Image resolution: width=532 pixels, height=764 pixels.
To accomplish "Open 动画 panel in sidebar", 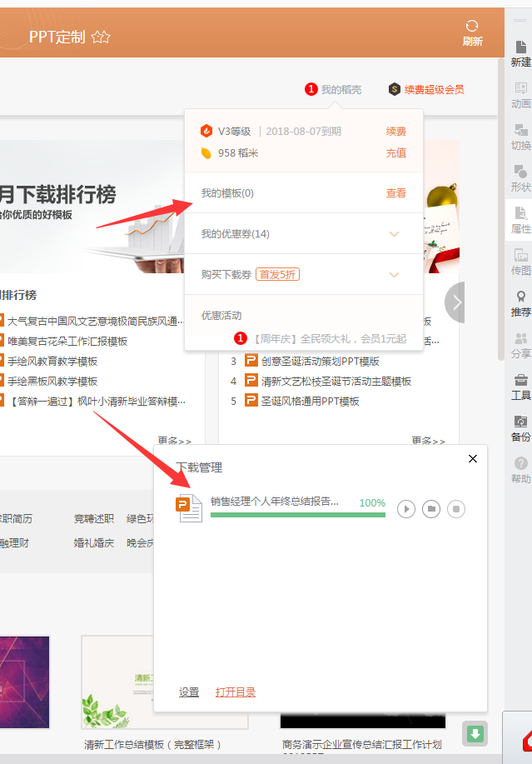I will [520, 95].
